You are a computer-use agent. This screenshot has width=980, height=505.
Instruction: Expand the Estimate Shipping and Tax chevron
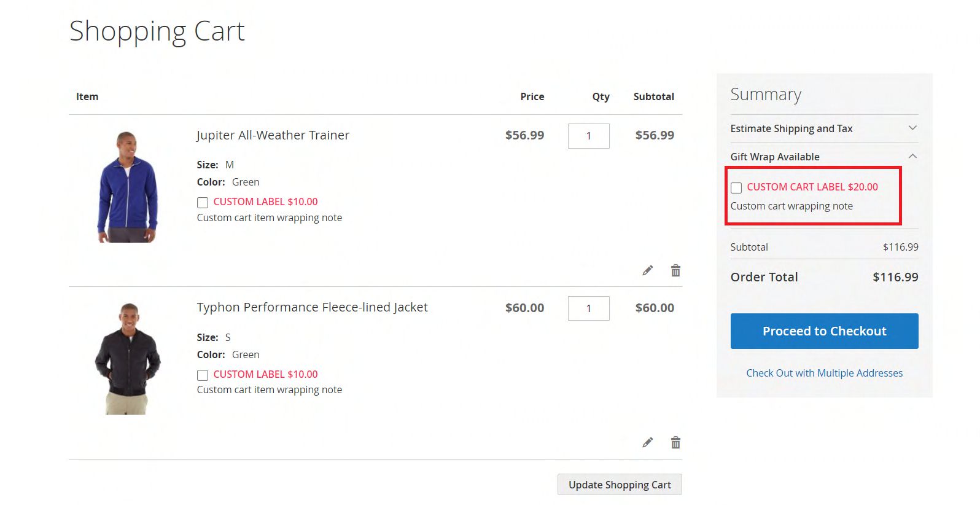point(912,128)
